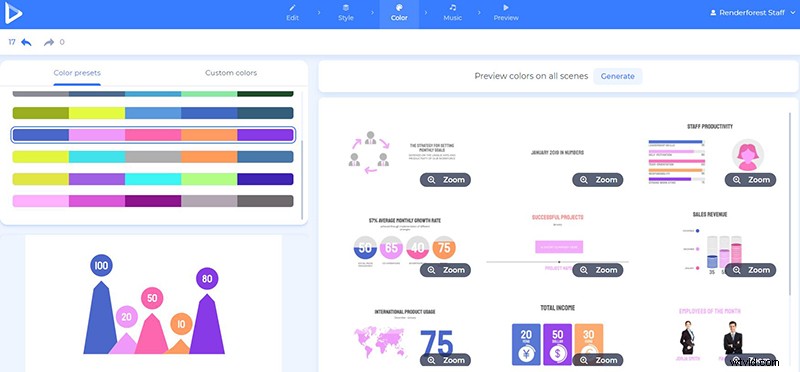
Task: Select the pink, magenta and gray preset
Action: (153, 201)
